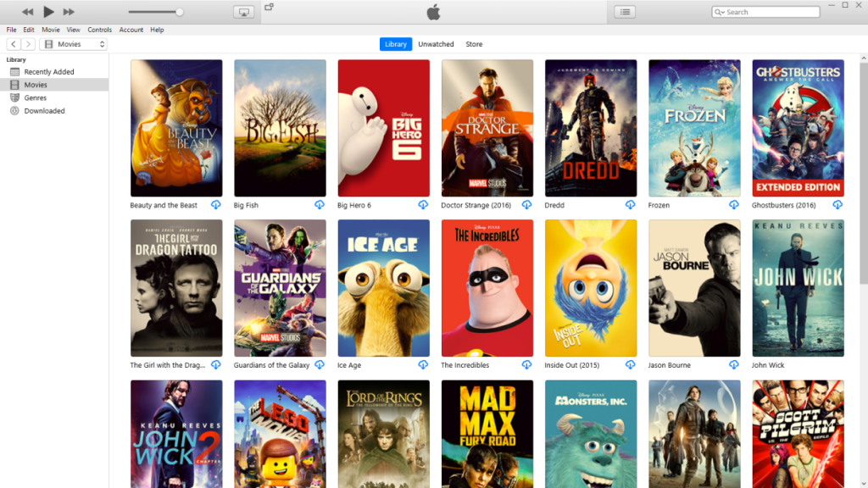The width and height of the screenshot is (868, 488).
Task: Download Big Fish from cloud
Action: [x=320, y=205]
